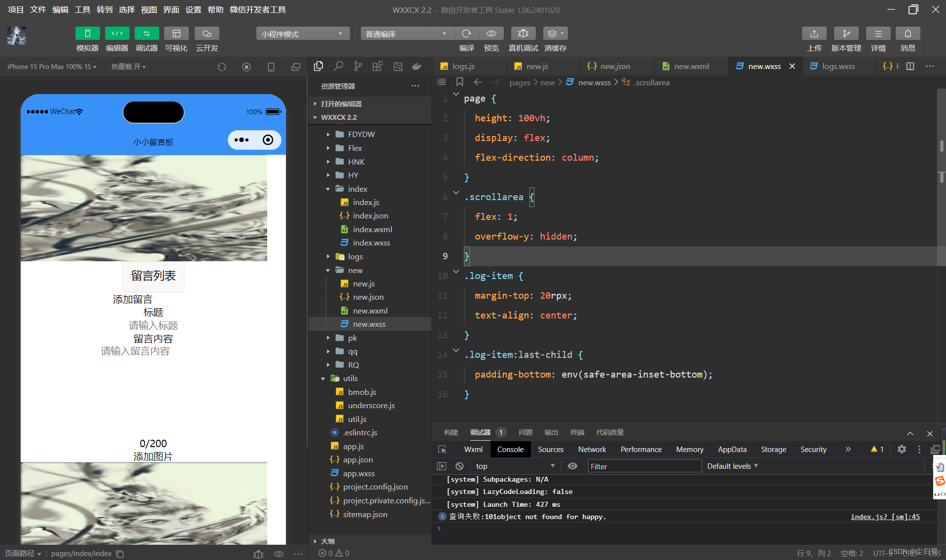
Task: Click the simulator stop record icon
Action: click(246, 67)
